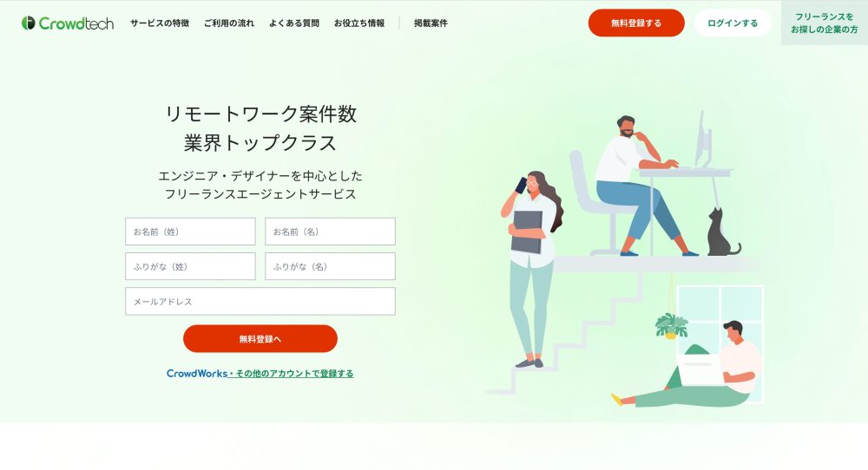Click the ログインする button
Screen dimensions: 868x470
coord(733,23)
